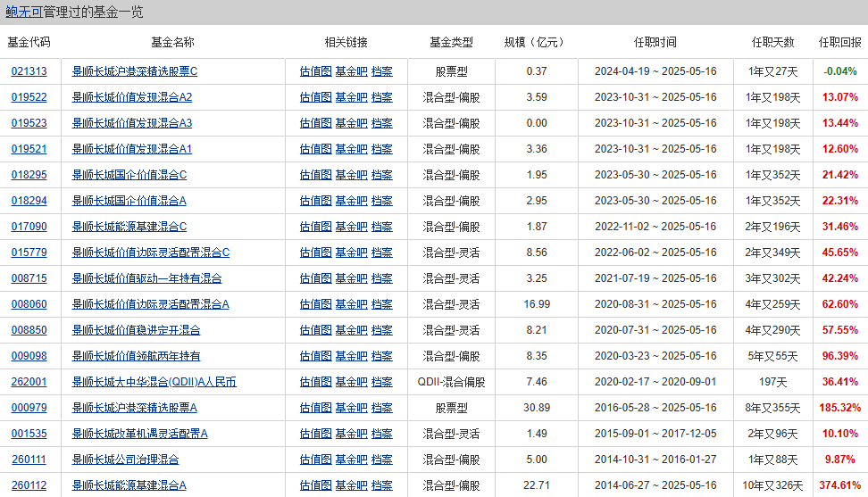This screenshot has height=497, width=868.
Task: Open fund 景顺长城改革机遇灵活配置A
Action: (x=139, y=434)
